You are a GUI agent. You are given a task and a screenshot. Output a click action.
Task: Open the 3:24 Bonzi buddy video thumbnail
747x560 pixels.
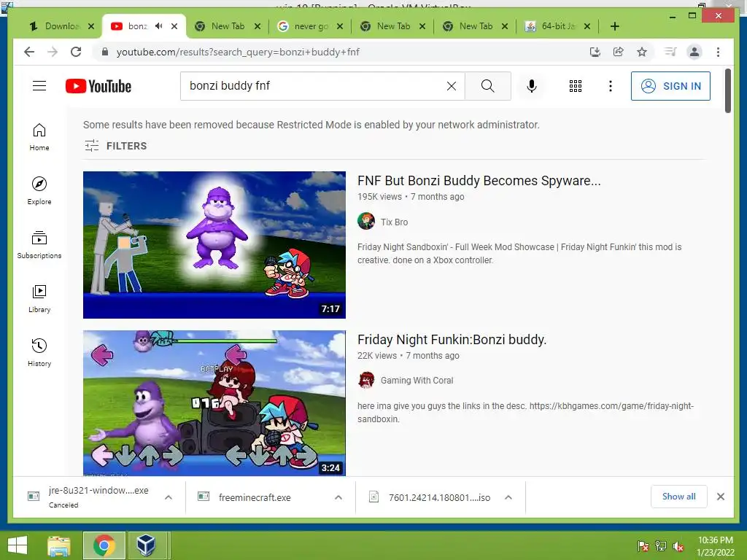pos(214,402)
